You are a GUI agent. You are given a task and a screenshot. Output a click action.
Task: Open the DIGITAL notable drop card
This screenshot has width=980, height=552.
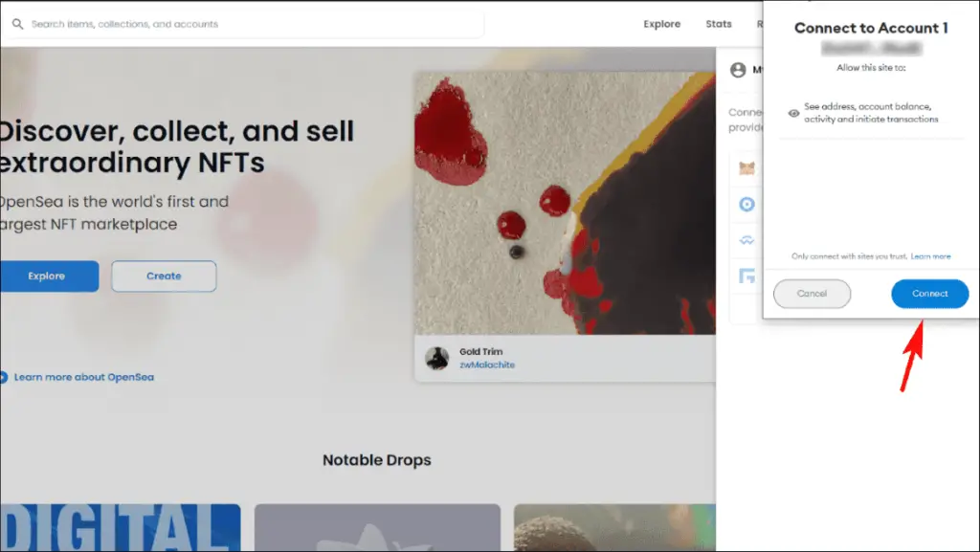click(120, 528)
